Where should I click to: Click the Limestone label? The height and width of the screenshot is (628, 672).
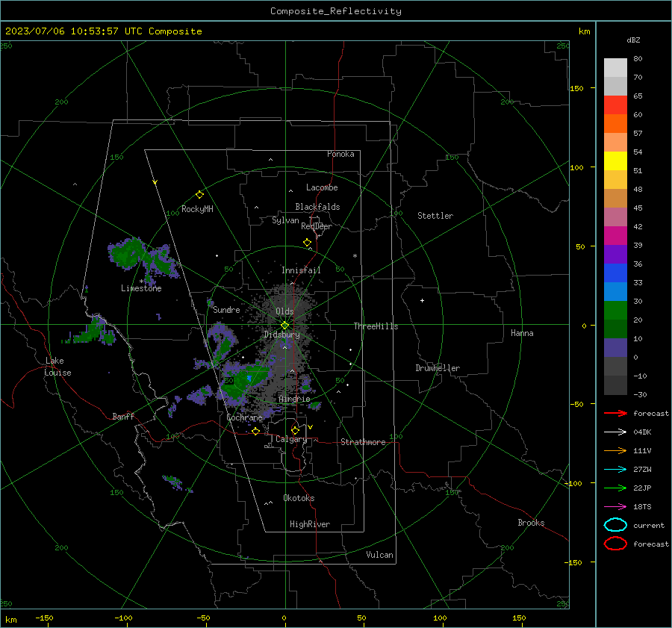pyautogui.click(x=141, y=288)
